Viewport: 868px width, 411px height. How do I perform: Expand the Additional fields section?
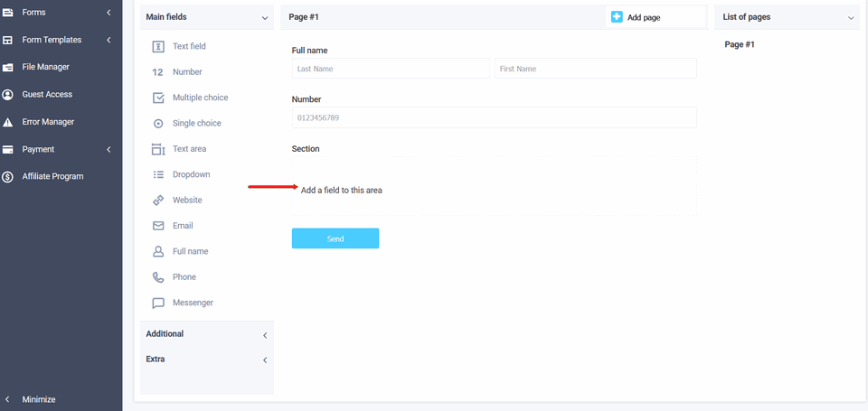[264, 335]
